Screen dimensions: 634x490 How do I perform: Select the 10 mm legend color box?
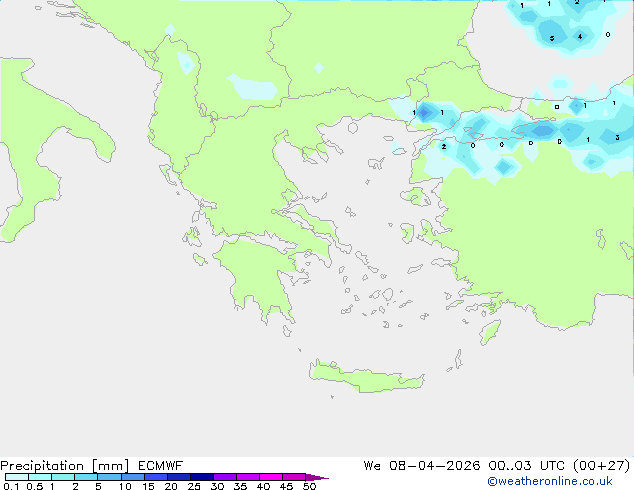point(133,477)
